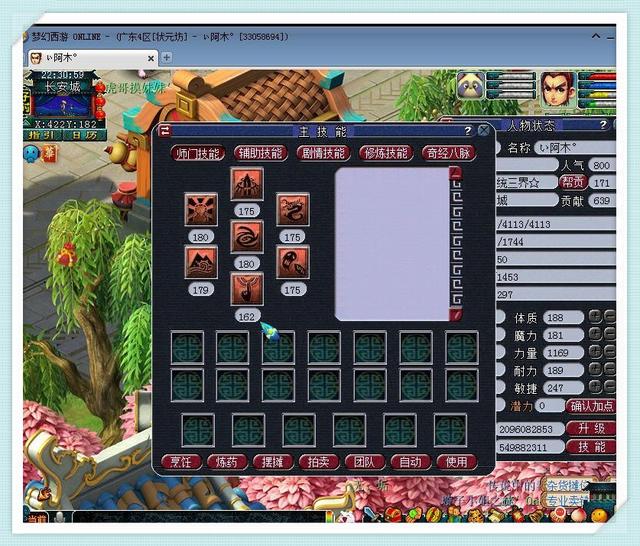Click the sword icon in the bottom toolbar
This screenshot has height=546, width=640.
tap(372, 514)
